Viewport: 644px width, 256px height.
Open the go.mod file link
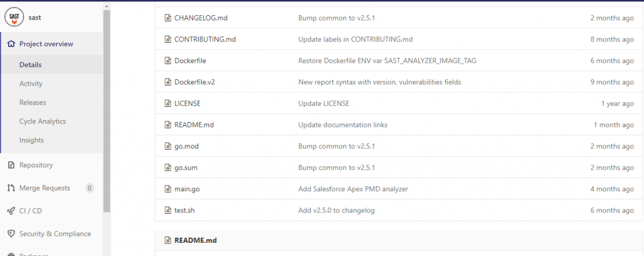pos(187,147)
